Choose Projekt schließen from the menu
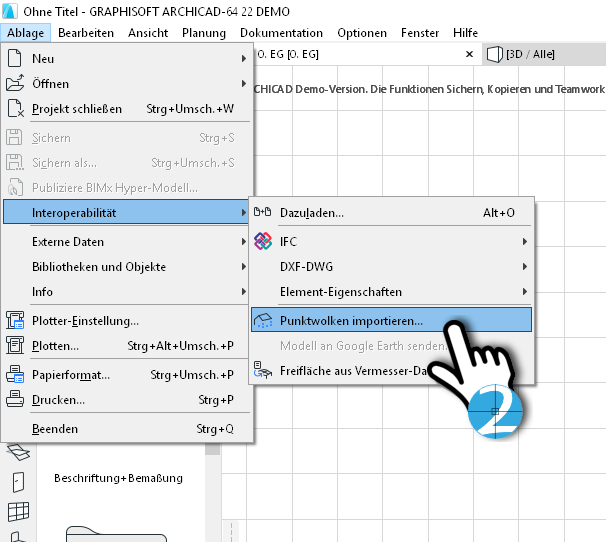Viewport: 606px width, 542px height. click(128, 109)
